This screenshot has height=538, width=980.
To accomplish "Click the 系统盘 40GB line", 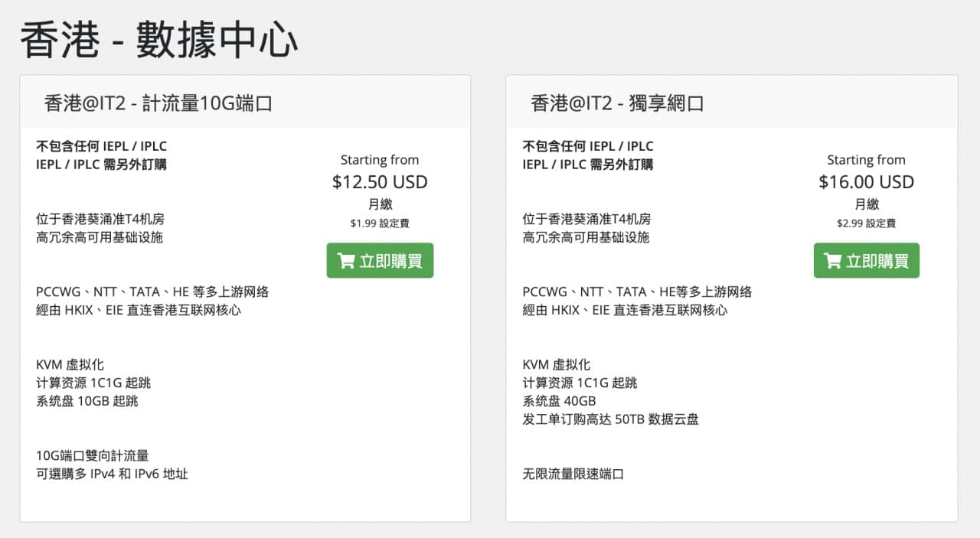I will click(559, 400).
